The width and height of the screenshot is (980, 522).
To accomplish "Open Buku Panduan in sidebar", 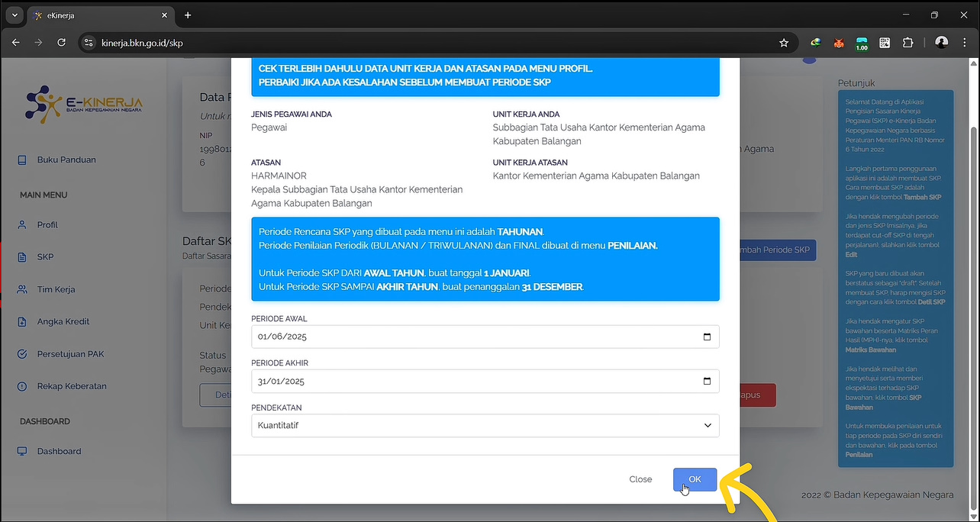I will [x=66, y=159].
